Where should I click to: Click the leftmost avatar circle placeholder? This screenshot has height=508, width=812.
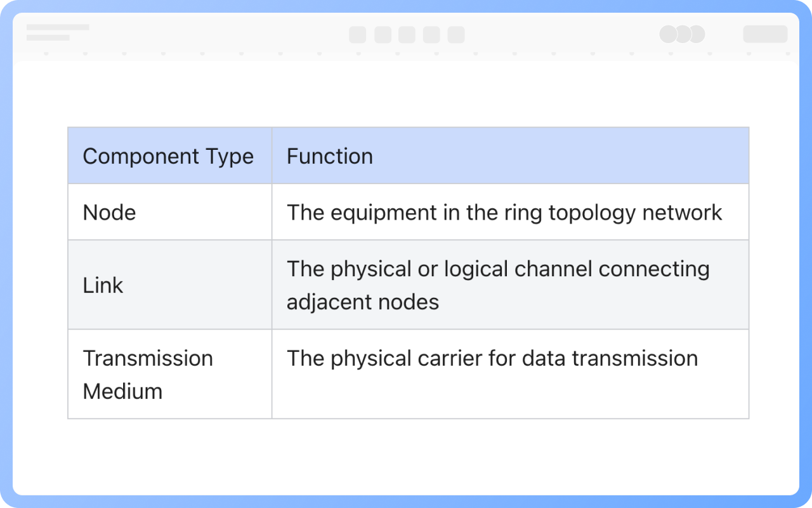click(x=668, y=34)
